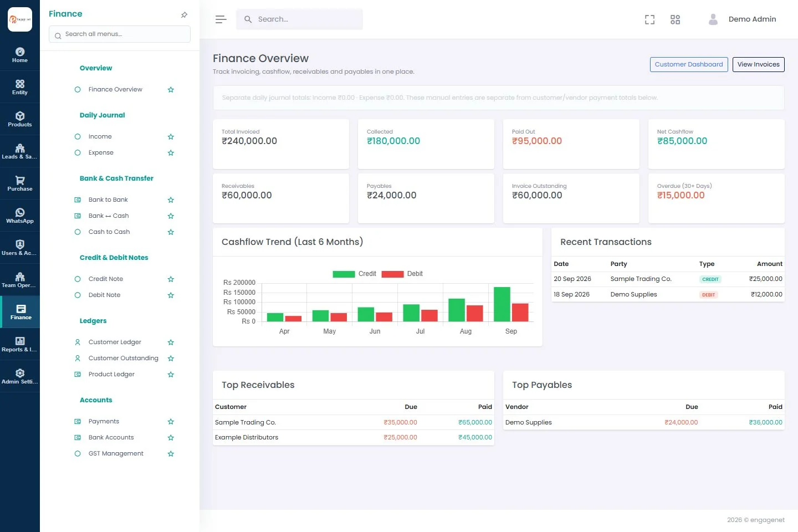Pin the Finance menu panel
This screenshot has width=798, height=532.
(x=184, y=14)
